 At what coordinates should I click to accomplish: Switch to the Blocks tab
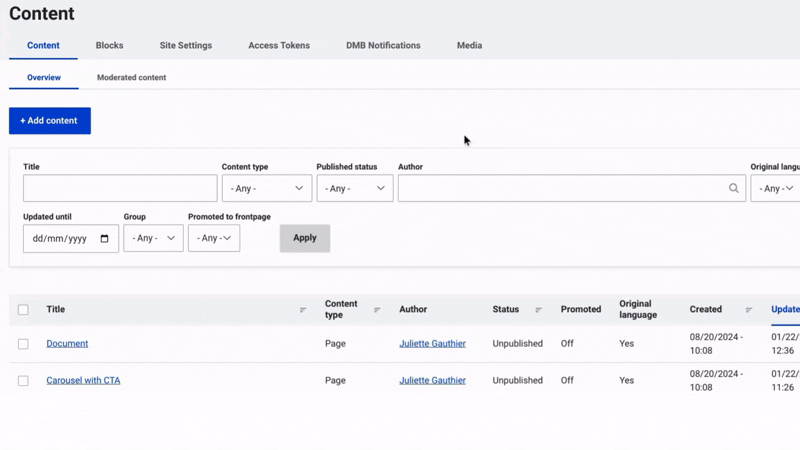click(110, 45)
